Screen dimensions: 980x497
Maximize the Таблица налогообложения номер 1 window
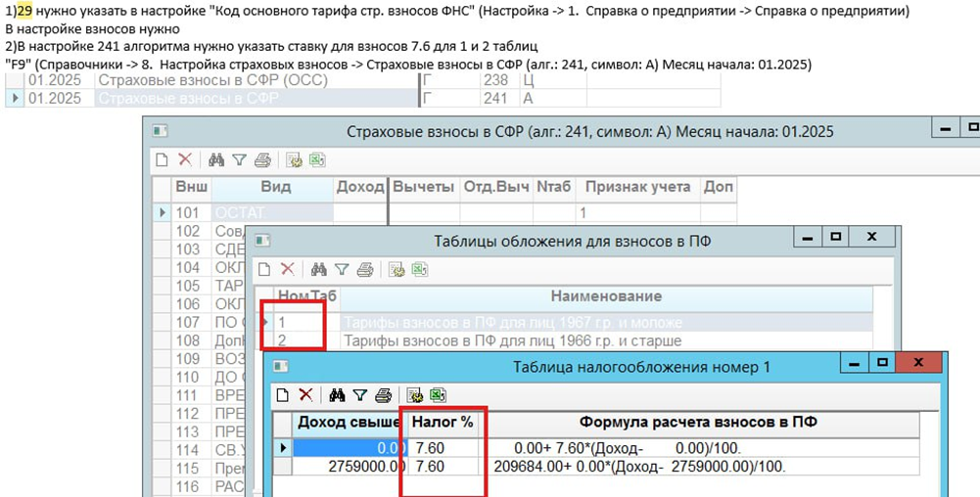pos(882,363)
